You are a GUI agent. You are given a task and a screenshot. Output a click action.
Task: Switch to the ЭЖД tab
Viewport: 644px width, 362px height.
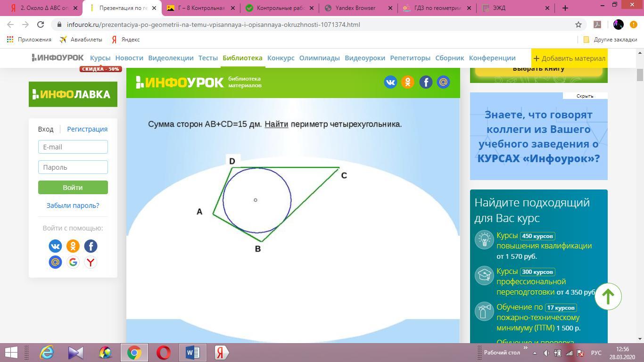click(515, 8)
